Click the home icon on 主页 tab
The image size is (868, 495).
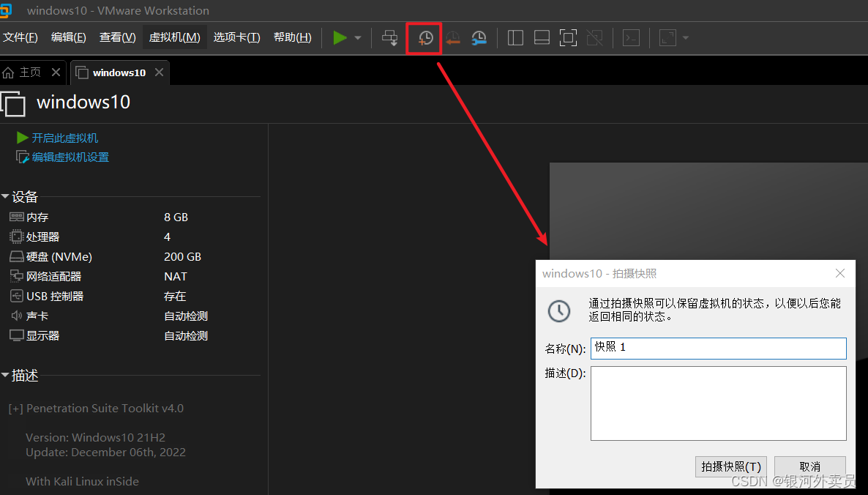click(x=8, y=72)
